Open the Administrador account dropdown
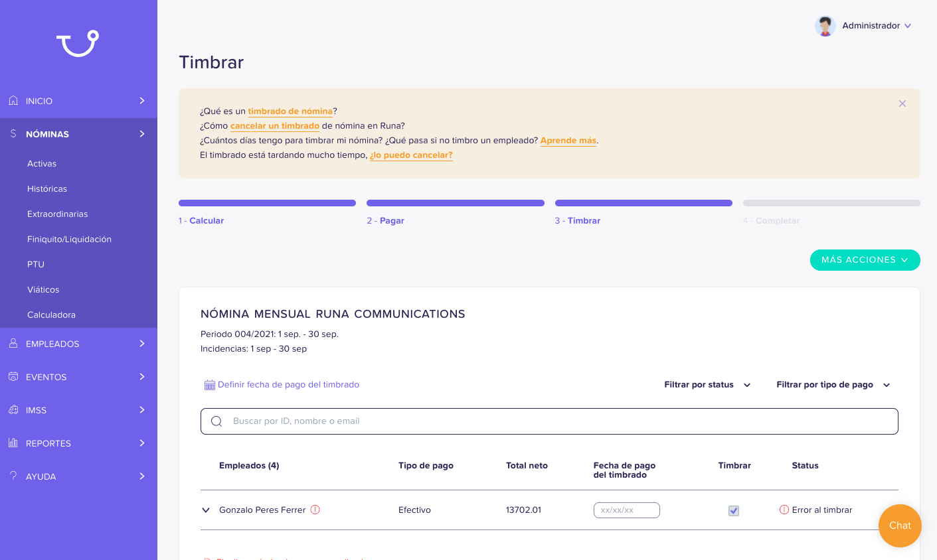This screenshot has width=937, height=560. click(x=877, y=26)
